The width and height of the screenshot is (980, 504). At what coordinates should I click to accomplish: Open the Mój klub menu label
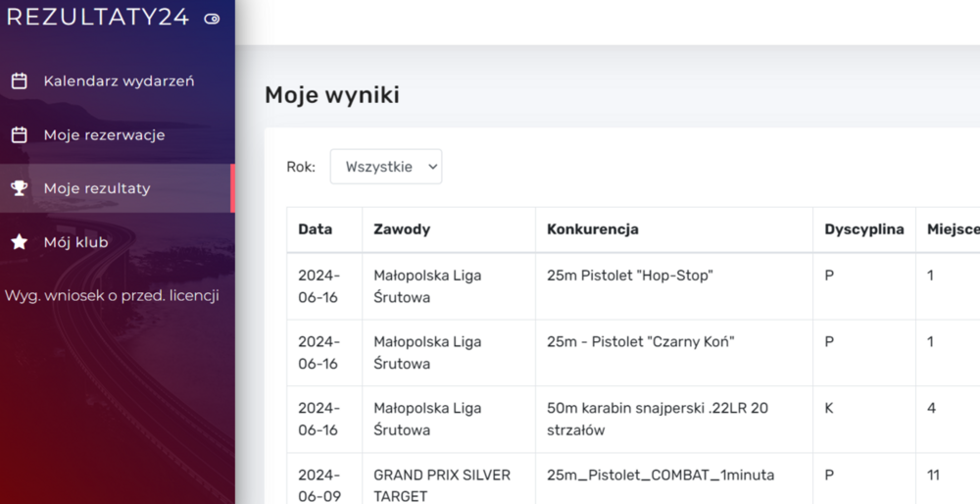click(75, 242)
